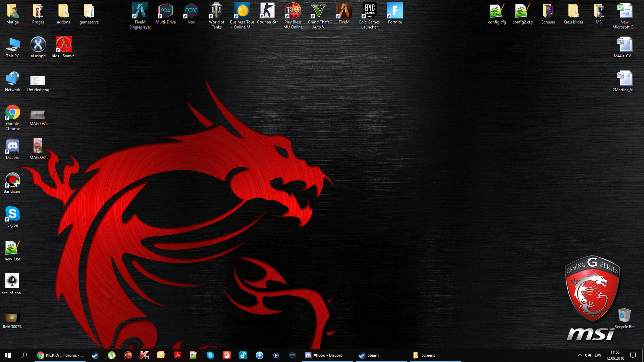The height and width of the screenshot is (362, 644).
Task: Select Play Bless MU Online desktop icon
Action: (x=293, y=16)
